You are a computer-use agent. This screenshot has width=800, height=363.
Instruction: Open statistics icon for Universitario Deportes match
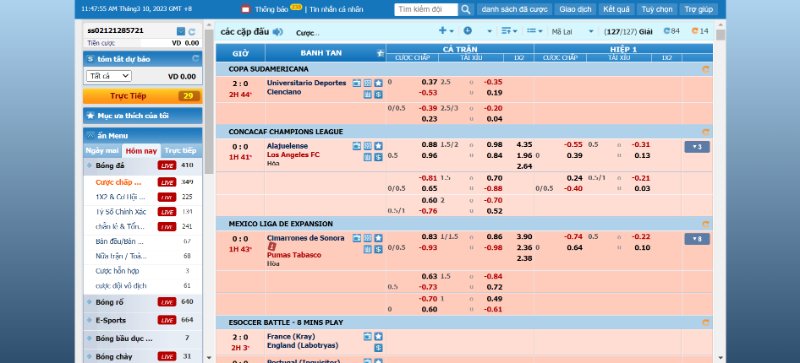(367, 94)
